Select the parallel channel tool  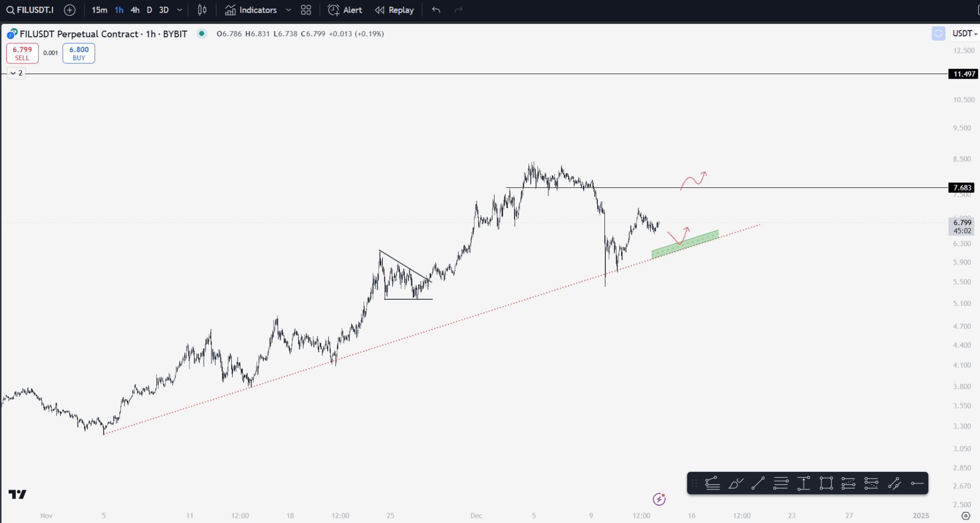(894, 483)
